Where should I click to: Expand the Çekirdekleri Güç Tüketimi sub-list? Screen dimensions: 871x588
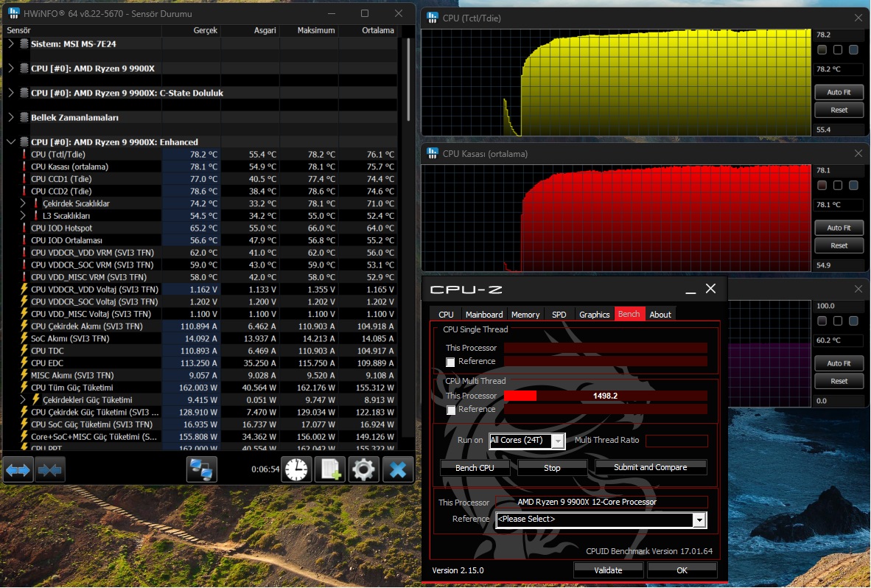(23, 399)
